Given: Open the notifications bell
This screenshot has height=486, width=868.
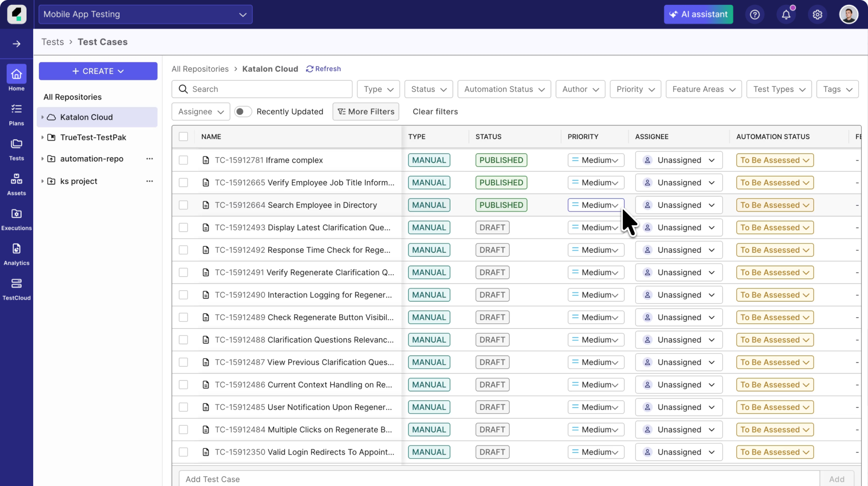Looking at the screenshot, I should click(x=786, y=14).
